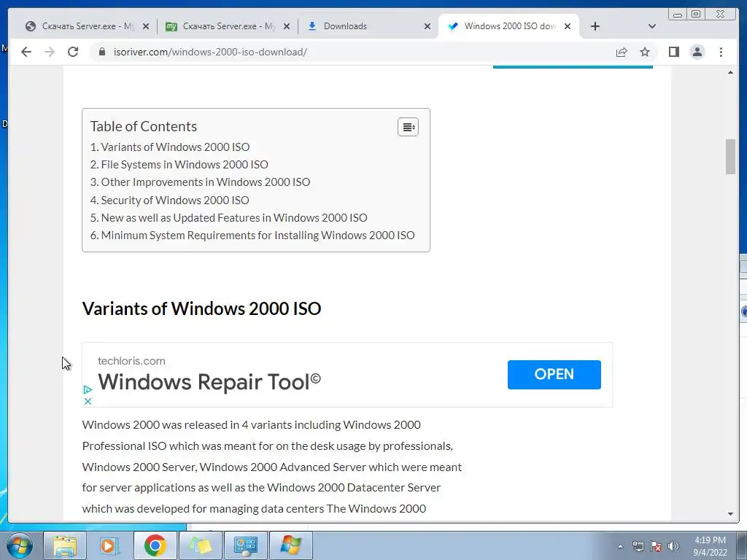Click the forward navigation arrow
Viewport: 747px width, 560px height.
tap(50, 52)
